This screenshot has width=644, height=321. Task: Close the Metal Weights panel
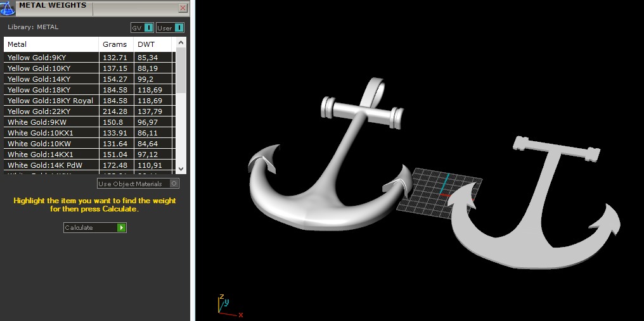click(183, 8)
